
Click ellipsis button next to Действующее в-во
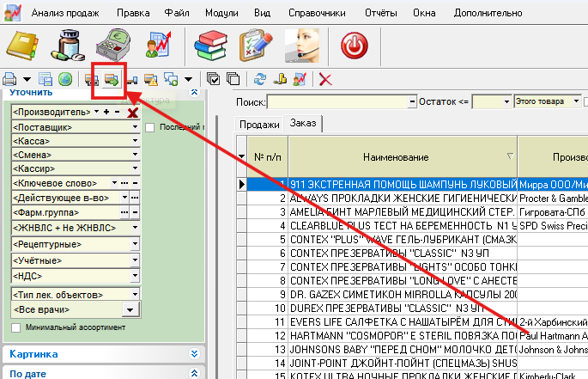(135, 198)
